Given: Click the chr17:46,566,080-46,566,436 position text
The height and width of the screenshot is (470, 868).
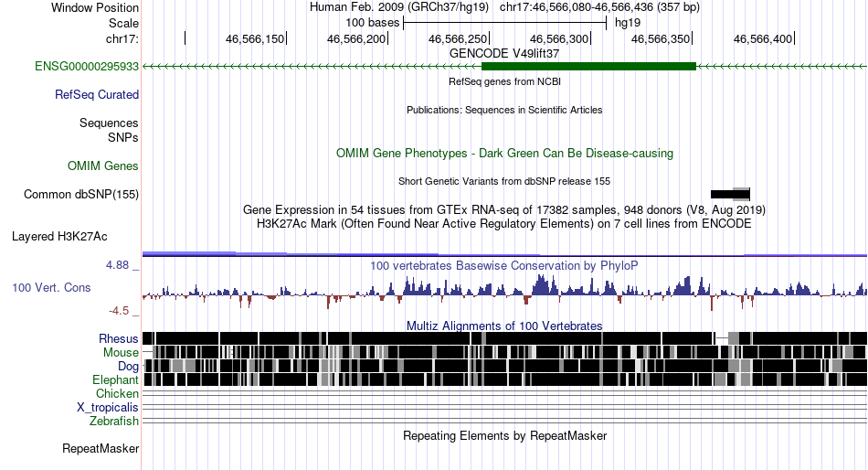Looking at the screenshot, I should click(x=599, y=7).
